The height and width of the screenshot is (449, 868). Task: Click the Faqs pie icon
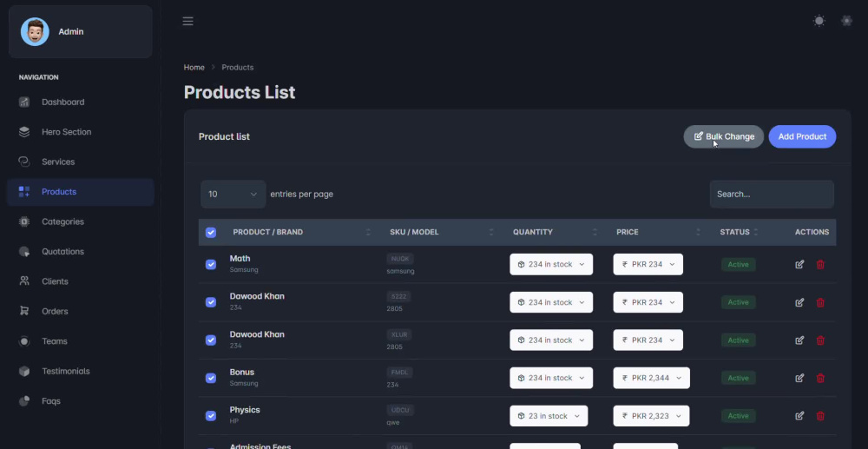point(24,401)
